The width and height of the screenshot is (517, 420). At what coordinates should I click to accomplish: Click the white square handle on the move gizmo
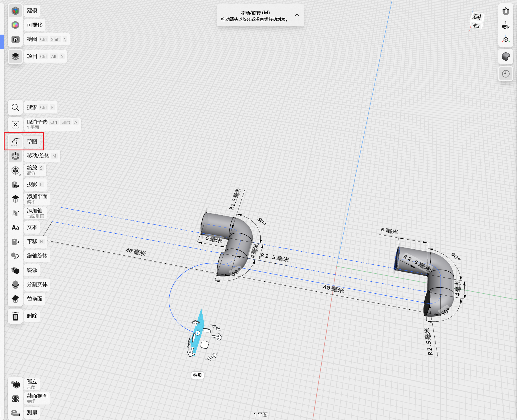click(205, 345)
